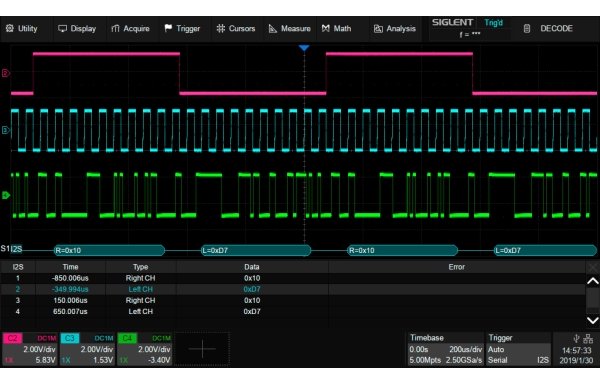Click the SIGLENT logo

click(x=453, y=22)
